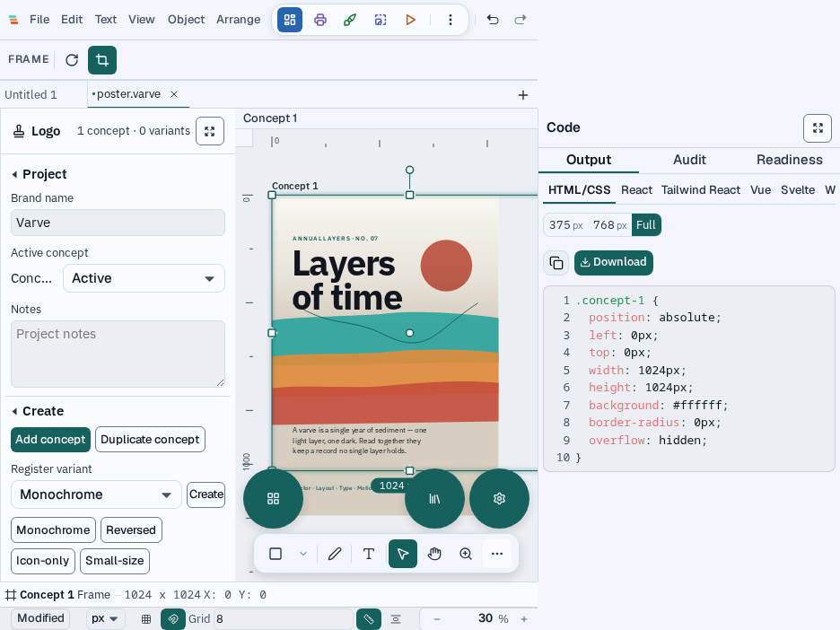840x630 pixels.
Task: Select the Tailwind React format tab
Action: tap(701, 190)
